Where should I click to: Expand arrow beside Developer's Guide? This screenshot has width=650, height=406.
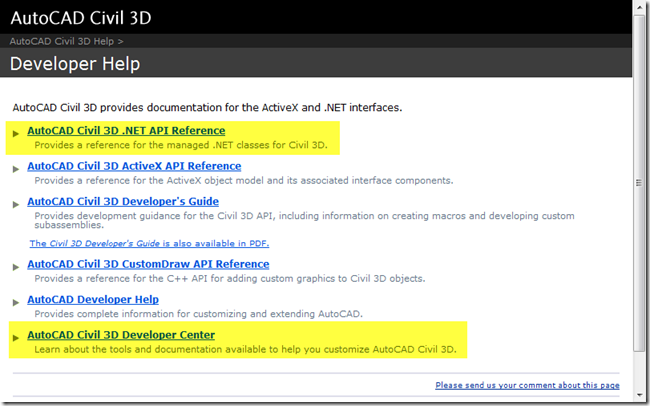16,203
